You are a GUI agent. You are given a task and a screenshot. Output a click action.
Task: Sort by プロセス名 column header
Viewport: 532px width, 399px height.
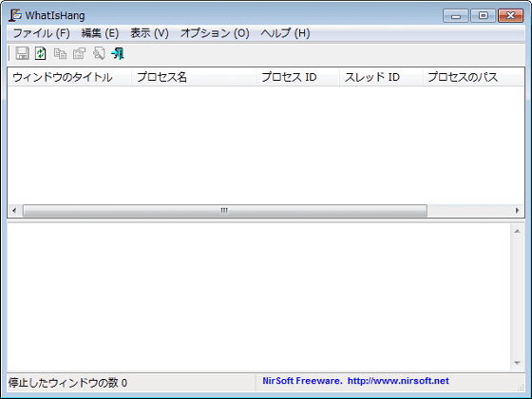point(194,77)
